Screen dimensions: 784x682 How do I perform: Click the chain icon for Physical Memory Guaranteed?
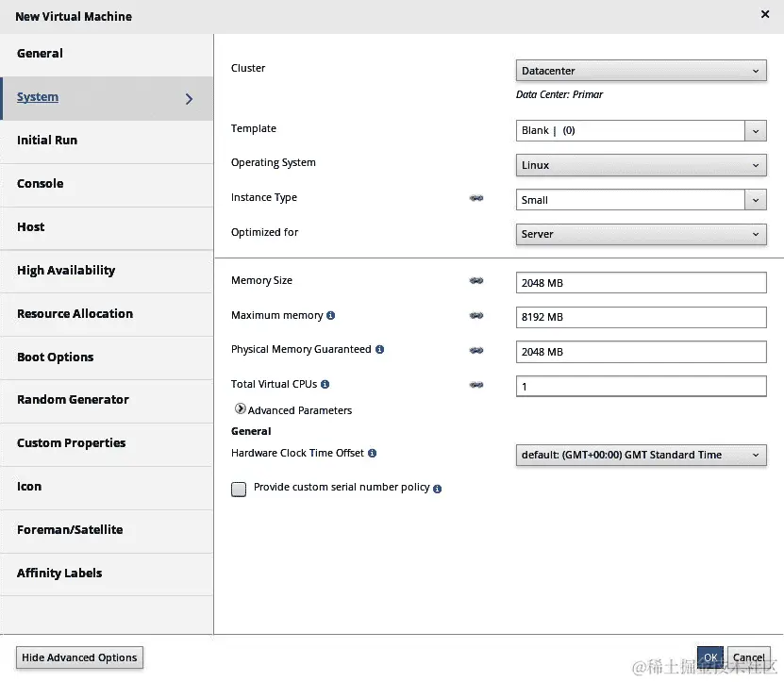[x=476, y=350]
